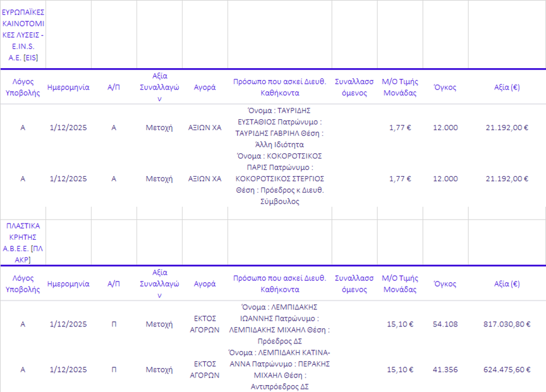
Task: Click Μ/Ο Τιμής Μονάδας header in EIS table
Action: point(400,87)
